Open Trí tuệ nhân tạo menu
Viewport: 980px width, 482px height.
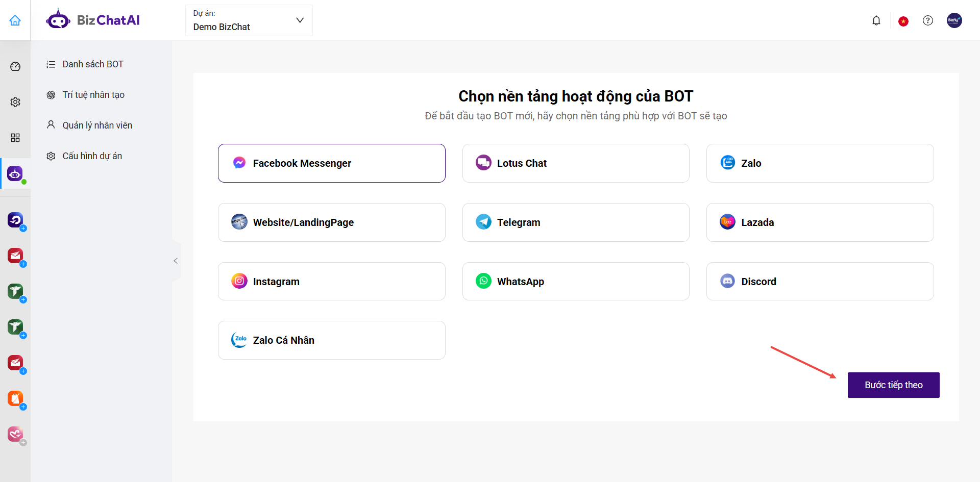[93, 95]
